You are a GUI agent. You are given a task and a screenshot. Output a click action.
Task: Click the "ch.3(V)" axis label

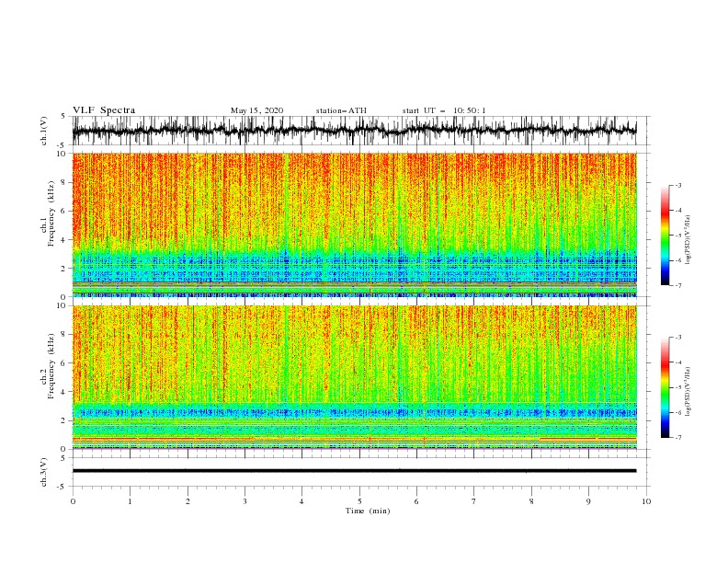(x=44, y=472)
